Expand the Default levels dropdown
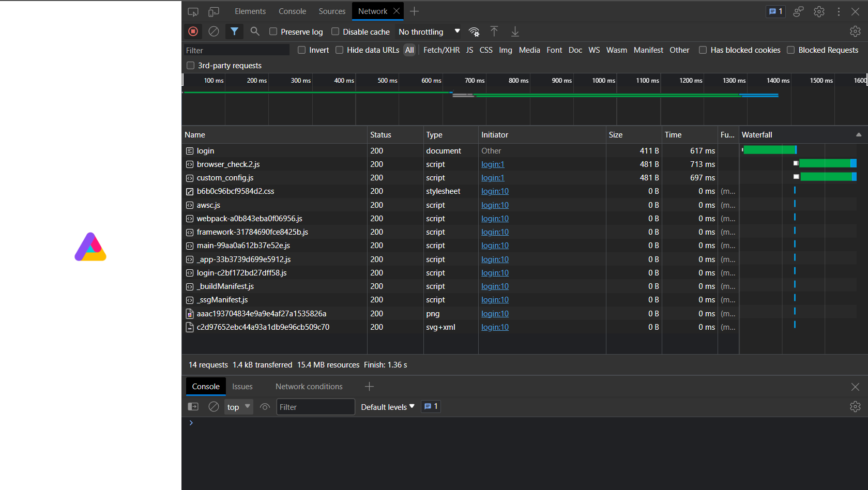 click(387, 407)
